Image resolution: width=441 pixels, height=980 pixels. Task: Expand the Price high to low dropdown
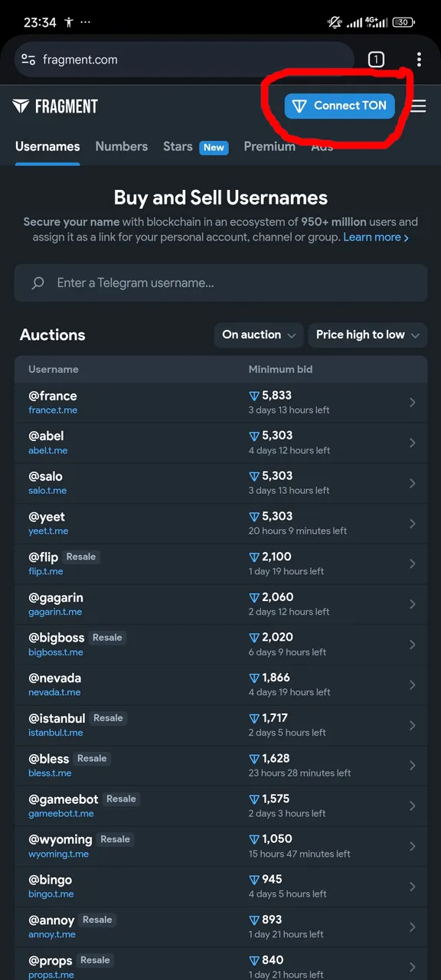pyautogui.click(x=367, y=335)
